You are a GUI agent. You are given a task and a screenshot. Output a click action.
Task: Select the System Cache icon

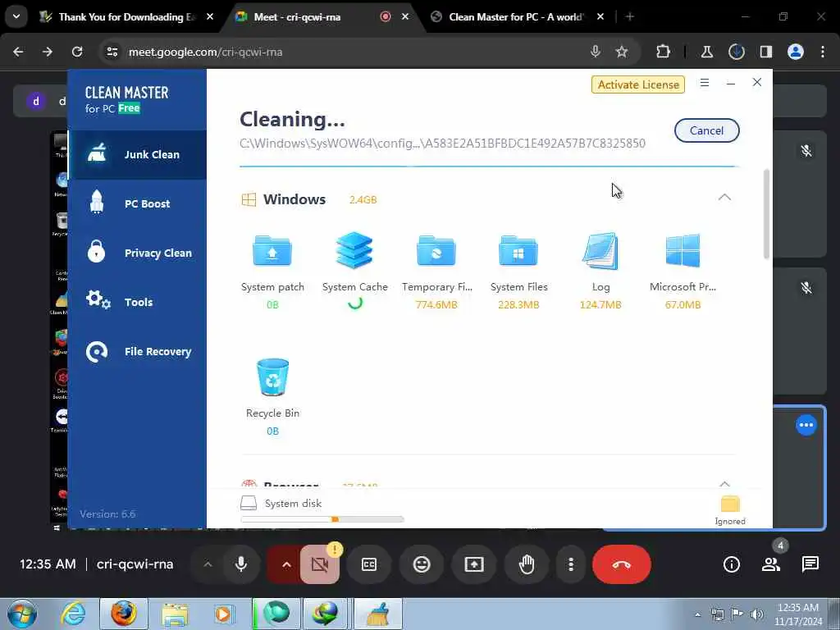click(354, 250)
